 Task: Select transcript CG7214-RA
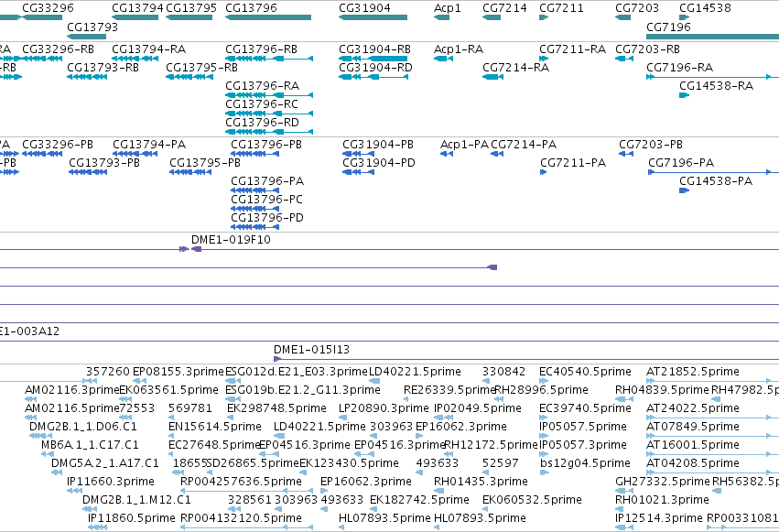[515, 68]
